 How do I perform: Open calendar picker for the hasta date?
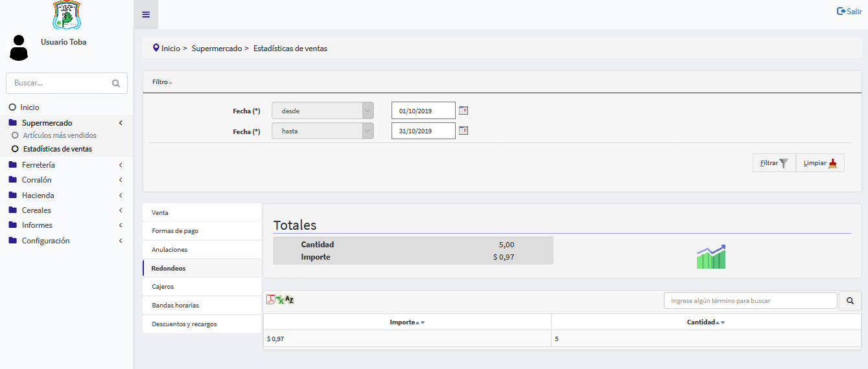point(463,131)
